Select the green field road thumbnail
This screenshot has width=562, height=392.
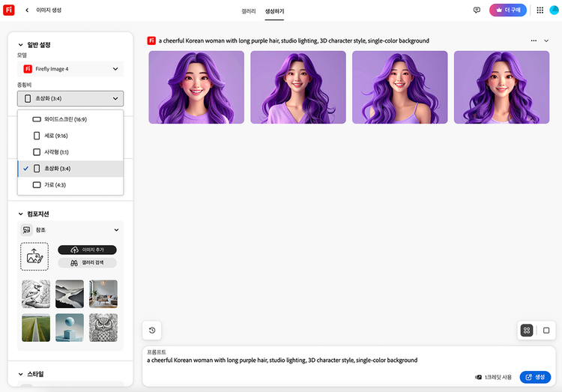(x=36, y=328)
